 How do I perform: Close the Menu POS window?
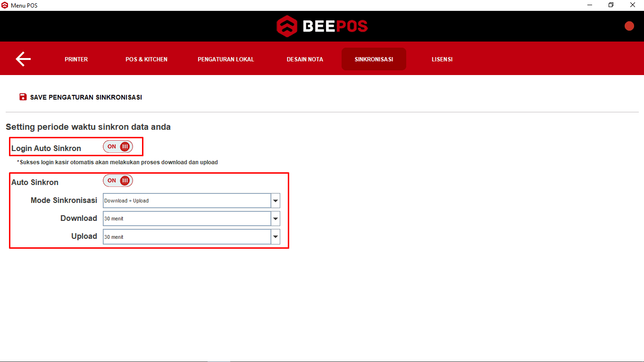click(x=633, y=5)
